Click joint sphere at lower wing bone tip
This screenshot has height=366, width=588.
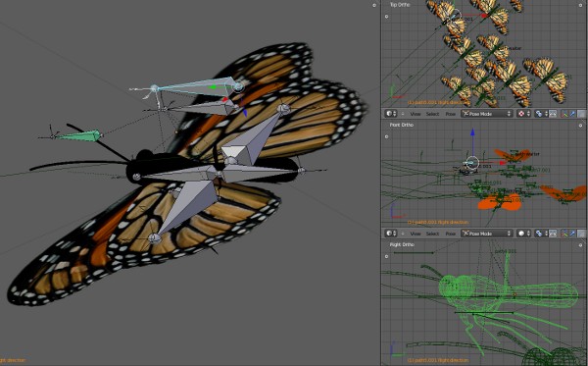pyautogui.click(x=154, y=238)
